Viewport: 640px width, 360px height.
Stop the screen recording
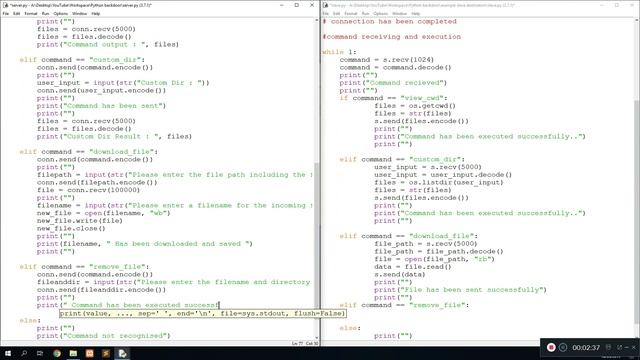[x=551, y=347]
